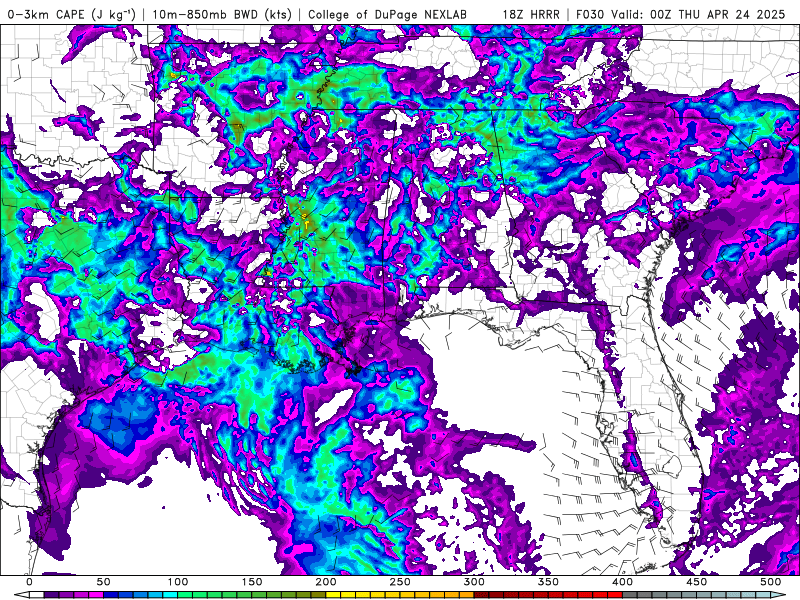Click the colorbar label "450"
The image size is (800, 600).
click(696, 582)
